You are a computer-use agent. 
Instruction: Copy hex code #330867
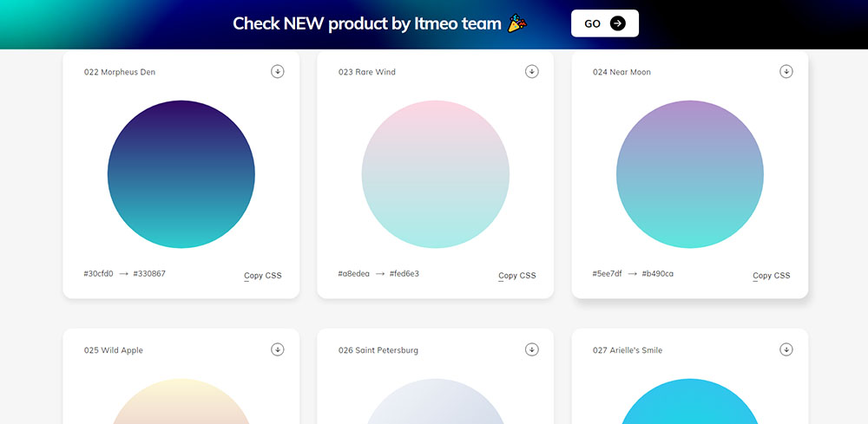point(149,274)
